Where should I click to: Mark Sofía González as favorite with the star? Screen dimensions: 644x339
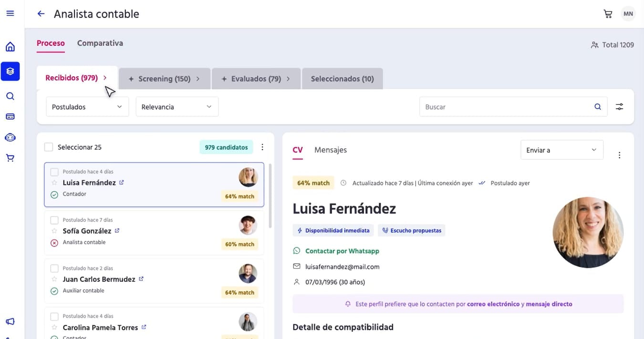coord(54,231)
